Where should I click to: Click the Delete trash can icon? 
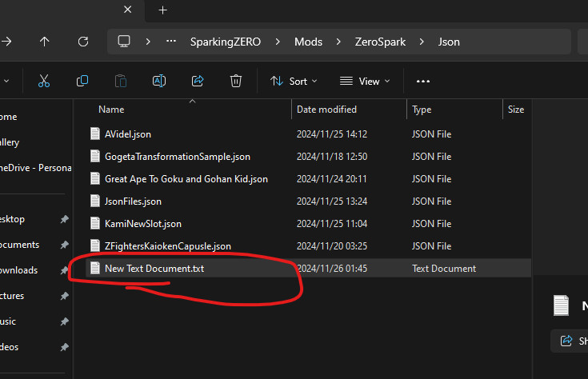tap(236, 81)
